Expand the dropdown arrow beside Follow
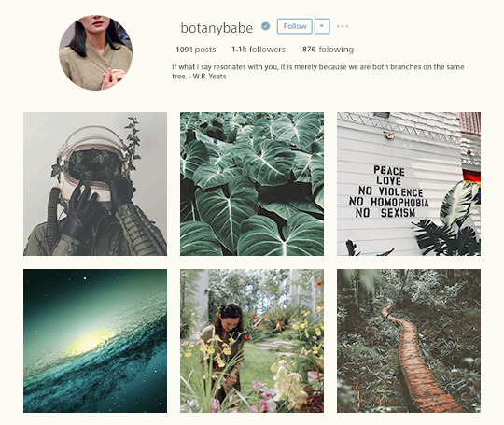The height and width of the screenshot is (425, 504). click(322, 26)
